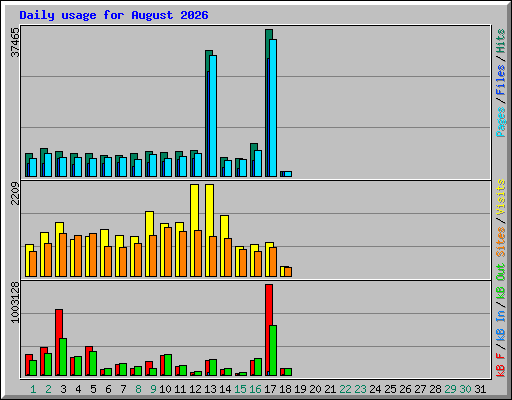Select the day 14 yellow visits bar

pos(224,227)
